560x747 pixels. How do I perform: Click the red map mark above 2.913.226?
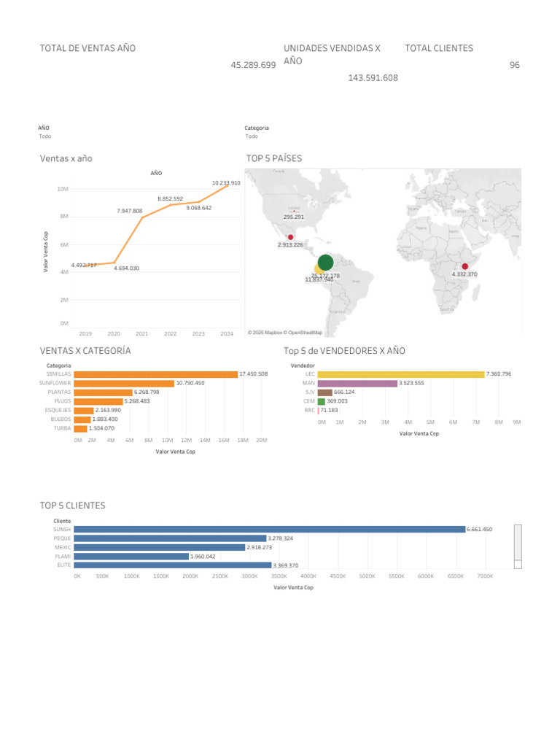point(290,237)
